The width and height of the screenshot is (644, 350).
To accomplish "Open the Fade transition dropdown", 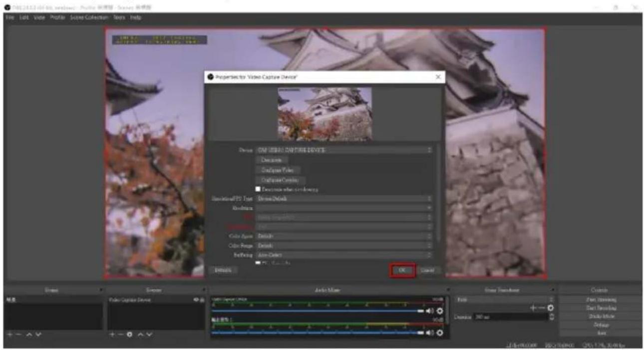I will tap(505, 300).
